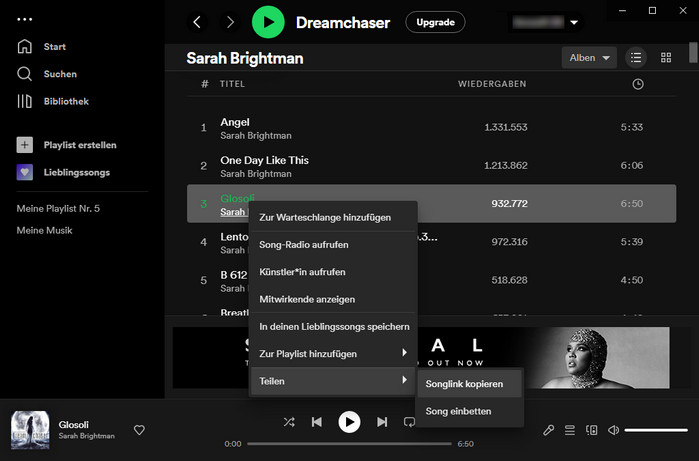Toggle repeat mode
The image size is (699, 461).
coord(409,422)
